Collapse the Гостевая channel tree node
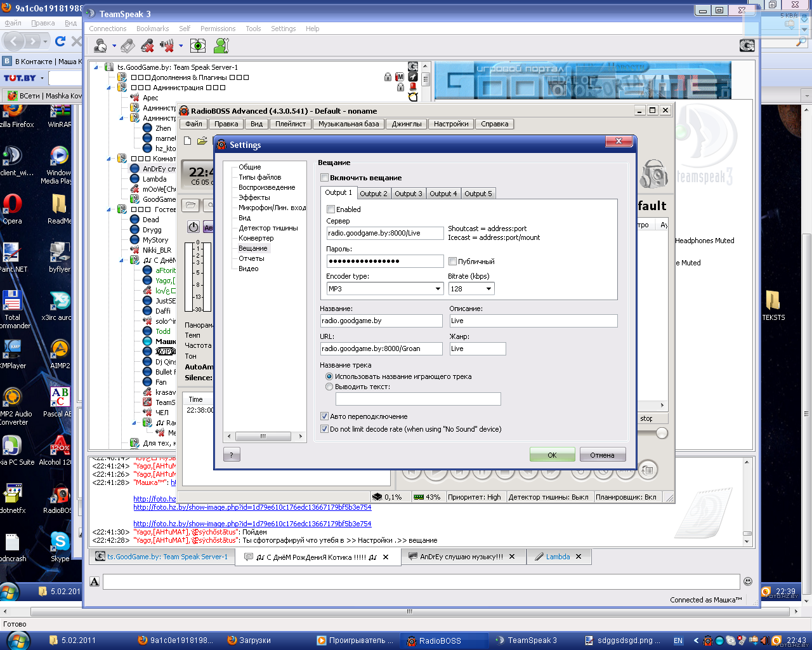This screenshot has height=650, width=812. 109,209
